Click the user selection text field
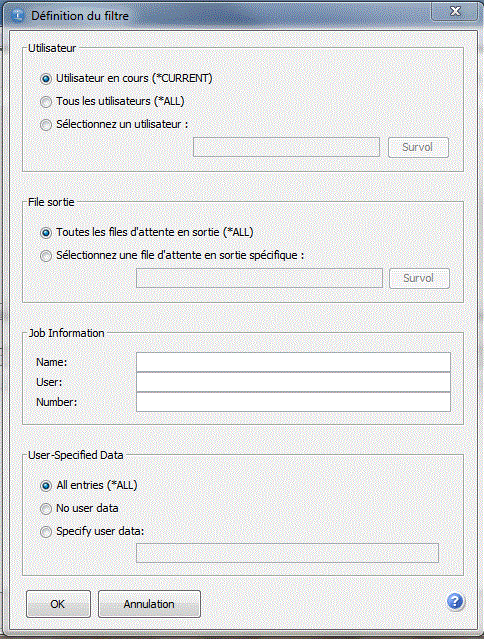This screenshot has width=484, height=639. pyautogui.click(x=286, y=147)
